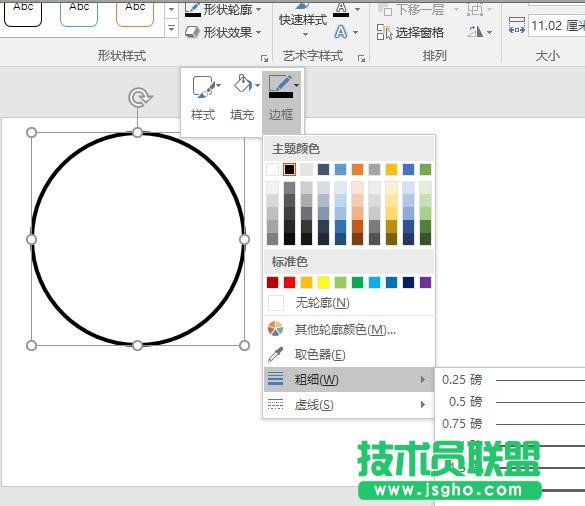585x506 pixels.
Task: Pick the gold theme color swatch
Action: [391, 169]
